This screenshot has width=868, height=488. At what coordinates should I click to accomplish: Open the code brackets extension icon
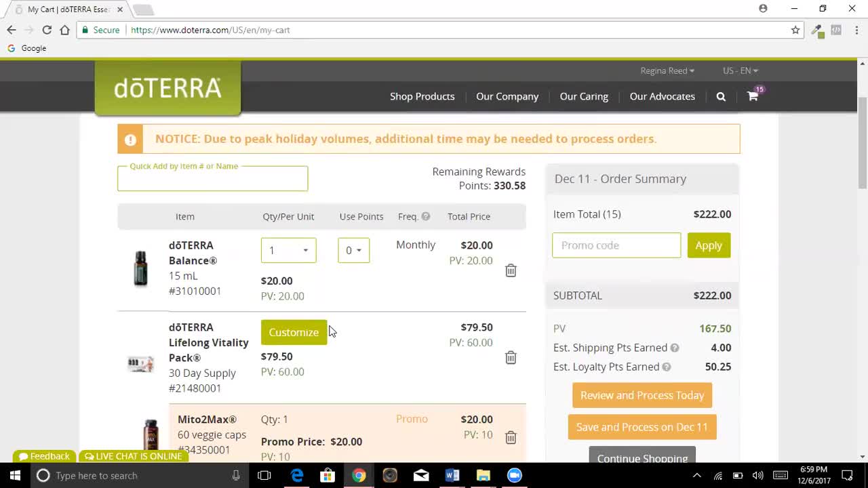point(836,30)
